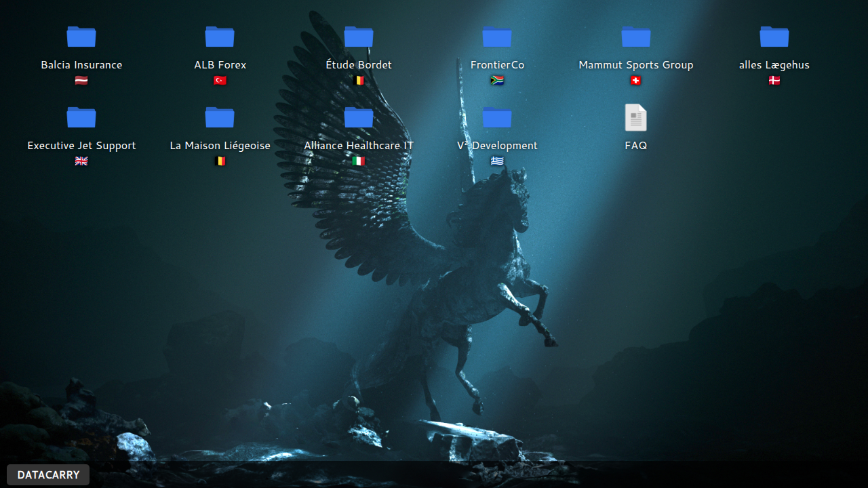Image resolution: width=868 pixels, height=488 pixels.
Task: Open the Mammut Sports Group folder icon
Action: pos(636,37)
